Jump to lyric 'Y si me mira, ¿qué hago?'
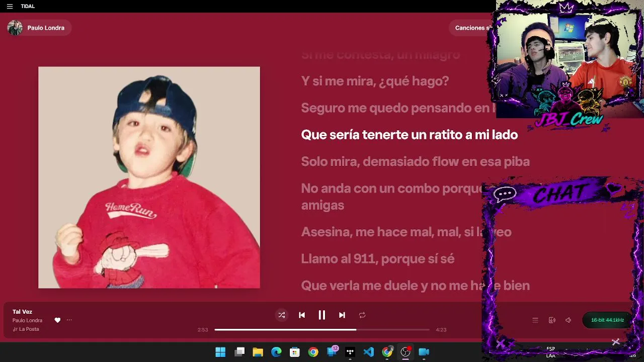Image resolution: width=644 pixels, height=362 pixels. (x=375, y=81)
